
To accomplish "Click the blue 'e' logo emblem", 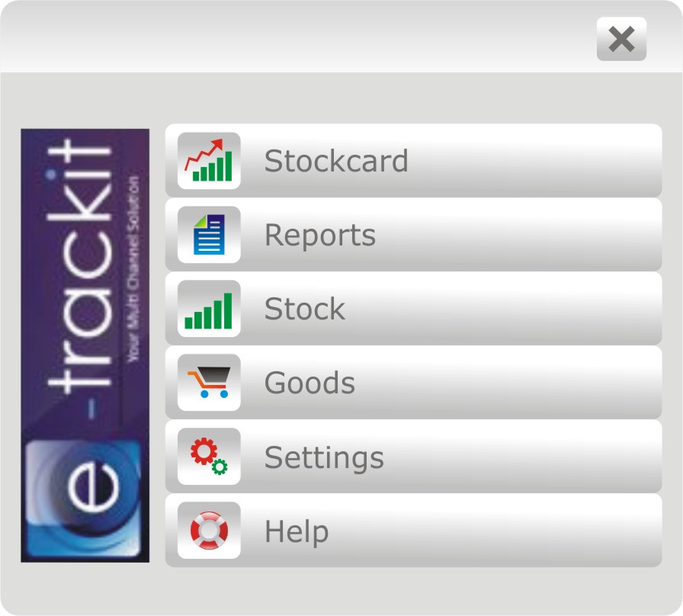I will [84, 498].
